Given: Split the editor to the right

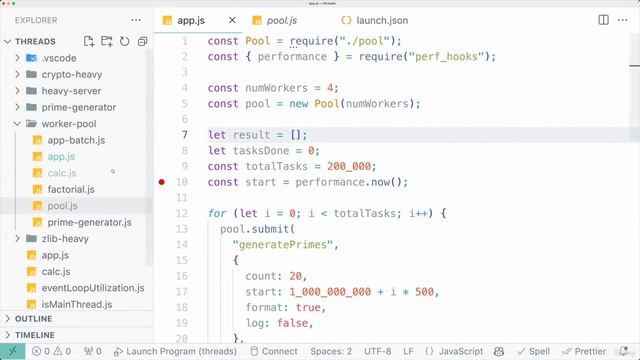Looking at the screenshot, I should [603, 20].
